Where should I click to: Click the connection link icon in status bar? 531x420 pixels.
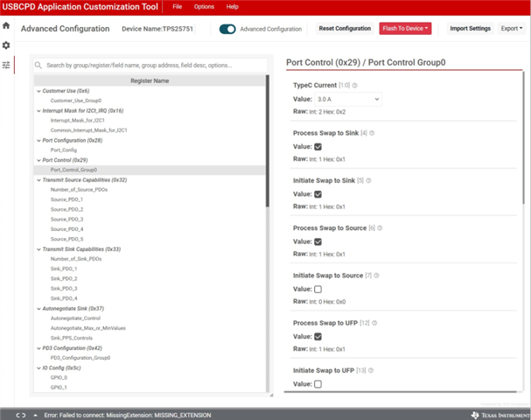(21, 415)
